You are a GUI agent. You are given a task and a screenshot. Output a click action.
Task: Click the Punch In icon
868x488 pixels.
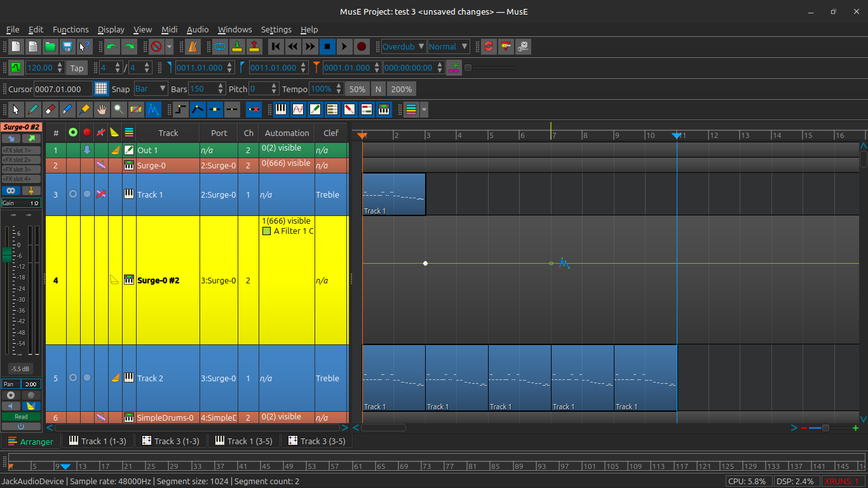[237, 46]
